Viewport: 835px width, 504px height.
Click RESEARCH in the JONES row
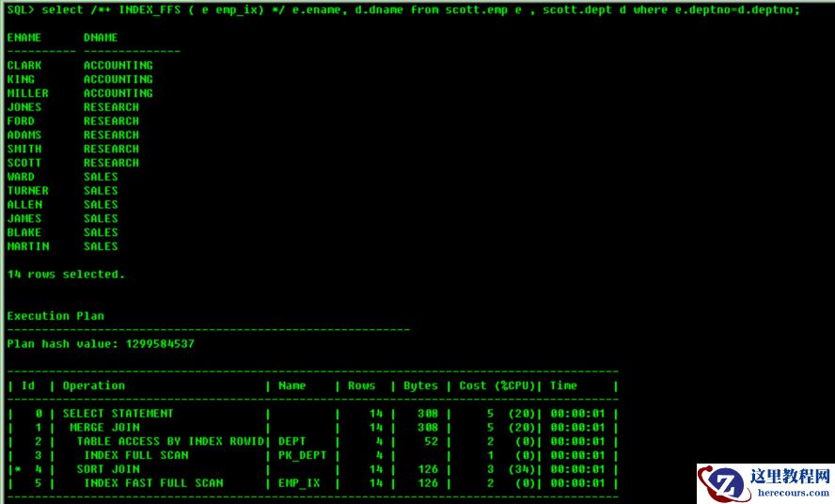111,107
